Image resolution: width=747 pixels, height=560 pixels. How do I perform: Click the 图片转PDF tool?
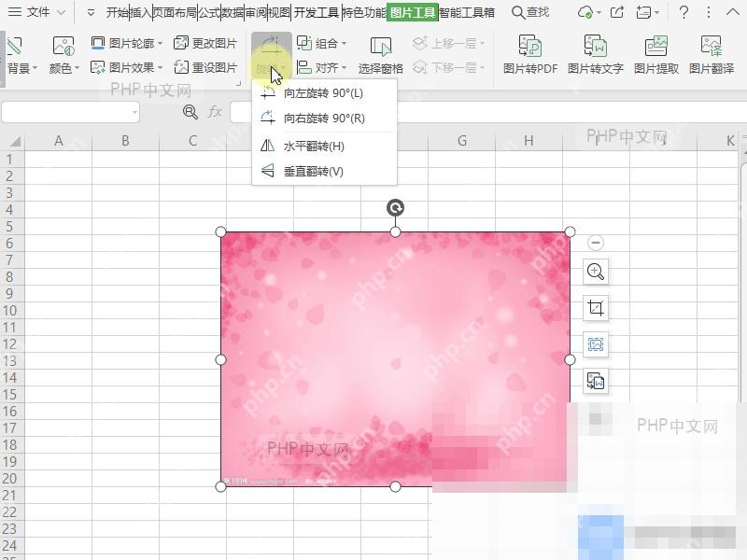[x=530, y=56]
